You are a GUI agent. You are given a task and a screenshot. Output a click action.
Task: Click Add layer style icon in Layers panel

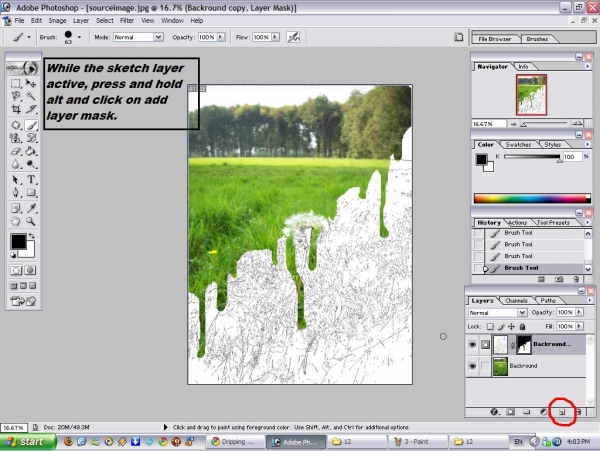(494, 412)
